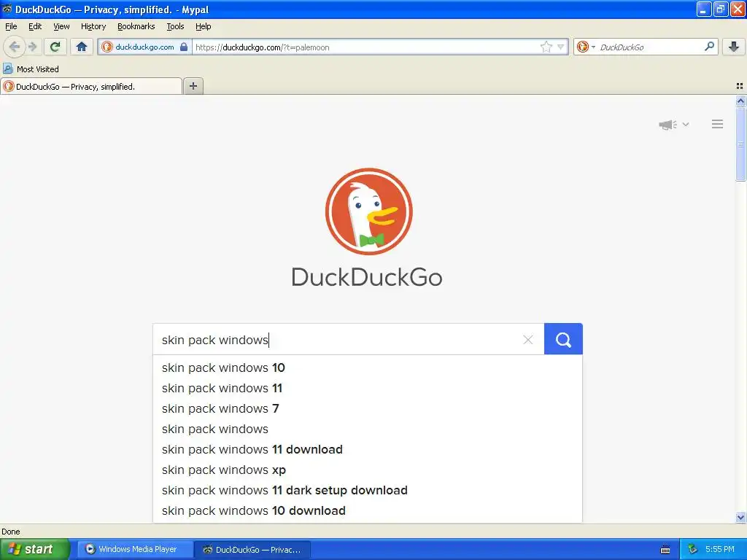Select suggestion 'skin pack windows xp'

click(x=368, y=470)
